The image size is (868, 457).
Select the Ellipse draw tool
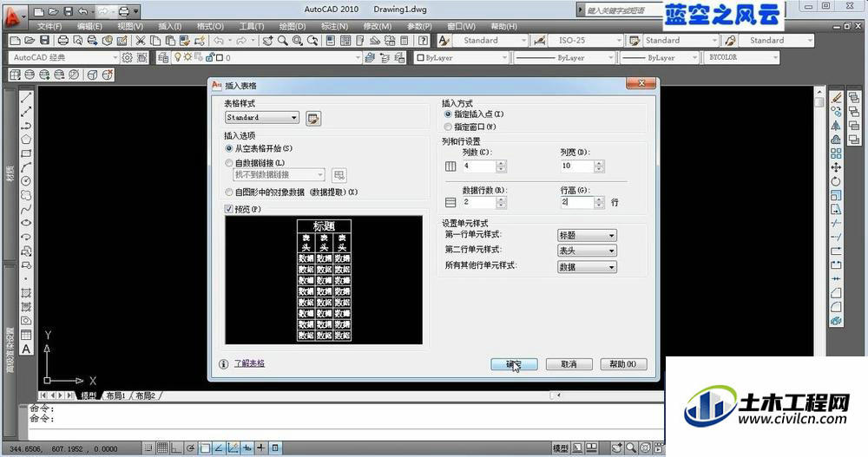26,223
